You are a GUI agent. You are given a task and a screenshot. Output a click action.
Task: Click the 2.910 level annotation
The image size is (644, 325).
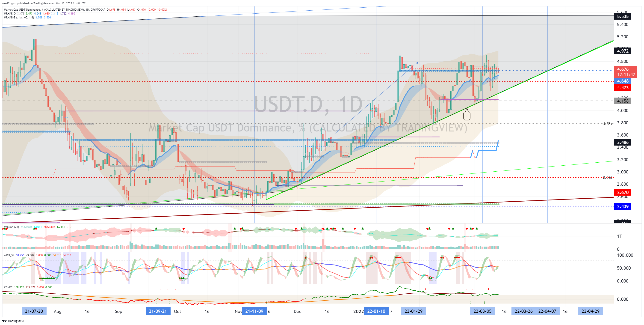607,178
